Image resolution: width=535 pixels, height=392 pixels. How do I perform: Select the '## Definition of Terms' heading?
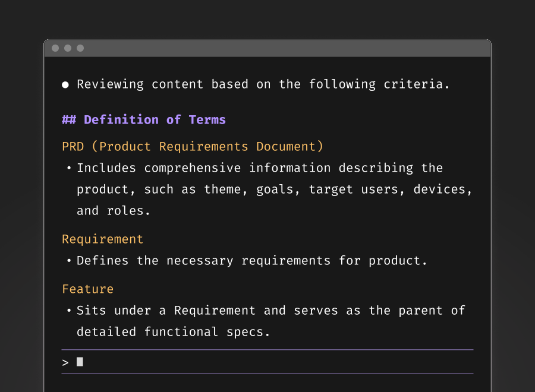point(144,119)
